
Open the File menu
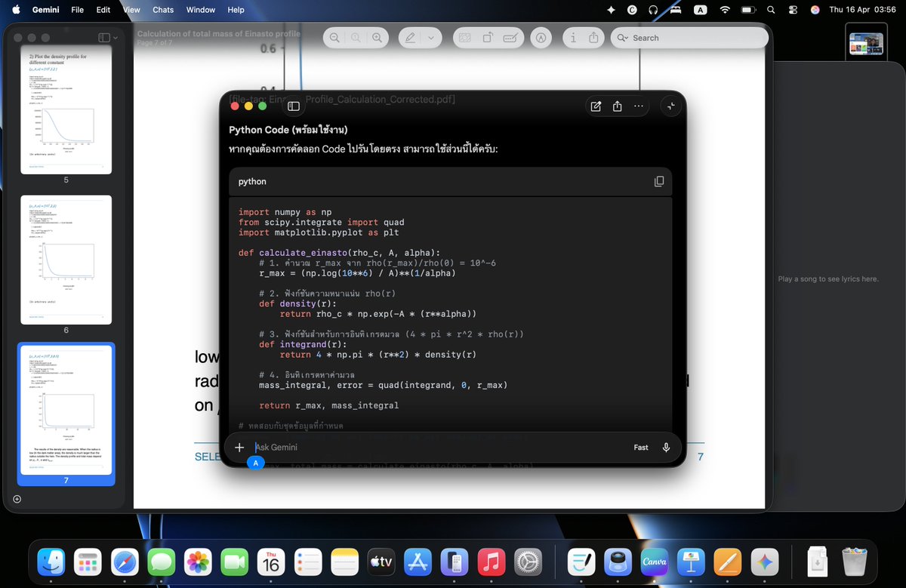pos(78,10)
